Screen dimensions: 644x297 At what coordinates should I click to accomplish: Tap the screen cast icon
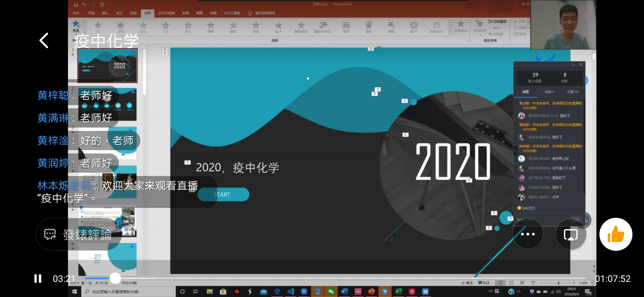pos(571,234)
